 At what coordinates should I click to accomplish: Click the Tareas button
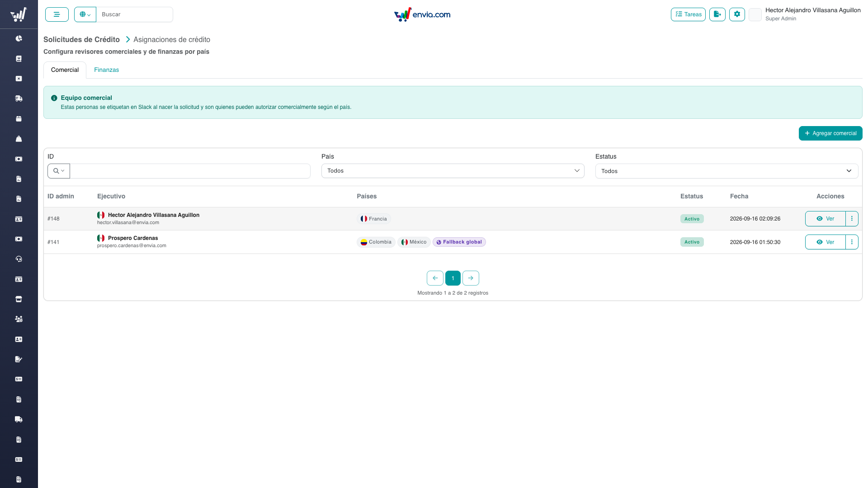click(x=688, y=14)
